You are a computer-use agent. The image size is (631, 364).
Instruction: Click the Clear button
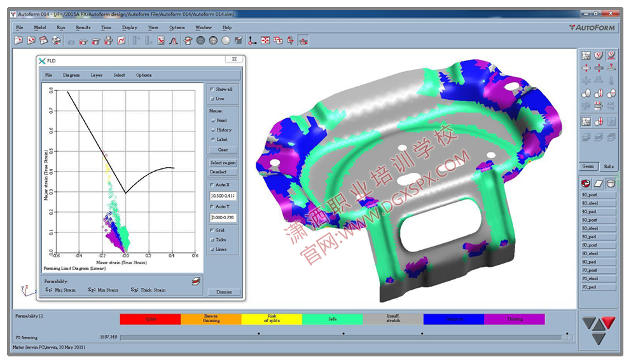coord(223,150)
